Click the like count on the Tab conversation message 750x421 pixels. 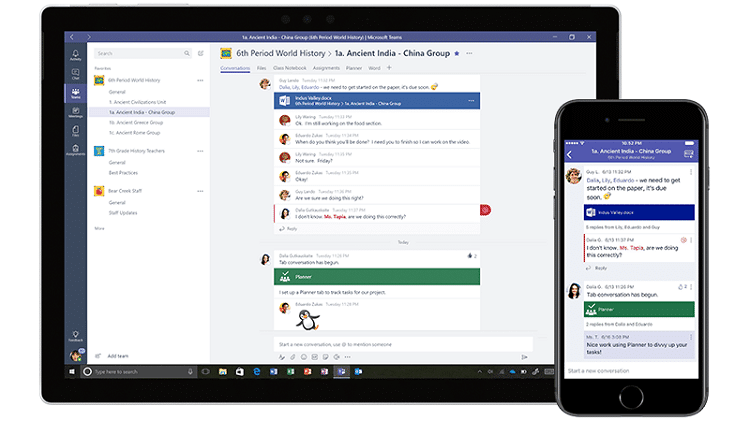[472, 256]
